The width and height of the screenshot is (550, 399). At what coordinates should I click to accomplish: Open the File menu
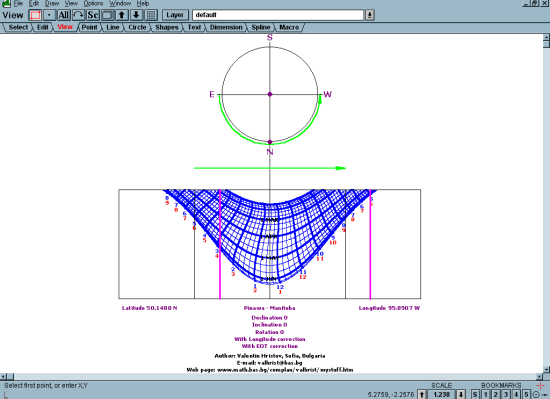click(x=18, y=4)
